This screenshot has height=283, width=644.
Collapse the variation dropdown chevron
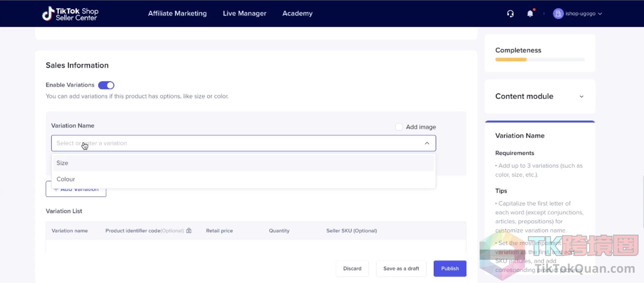[427, 143]
